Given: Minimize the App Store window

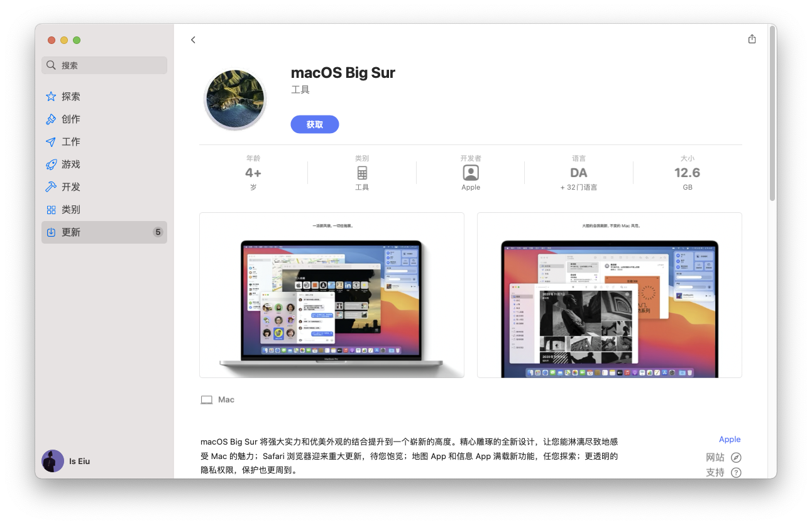Looking at the screenshot, I should [64, 40].
